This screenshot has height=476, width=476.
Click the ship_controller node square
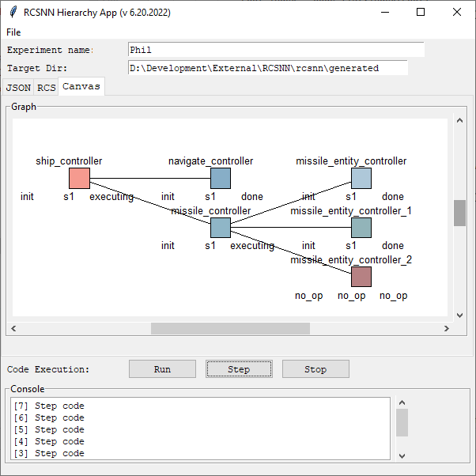click(x=80, y=178)
